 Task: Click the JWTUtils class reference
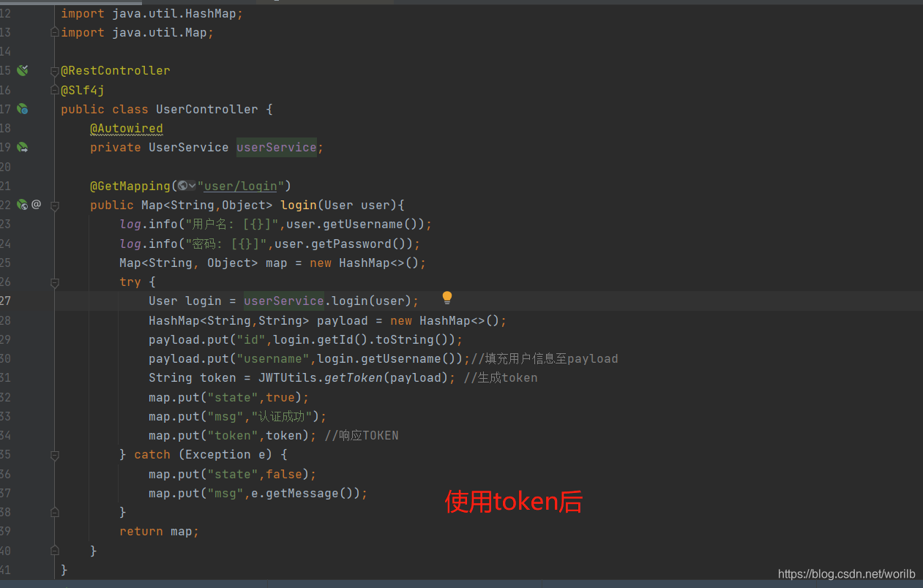(x=288, y=377)
